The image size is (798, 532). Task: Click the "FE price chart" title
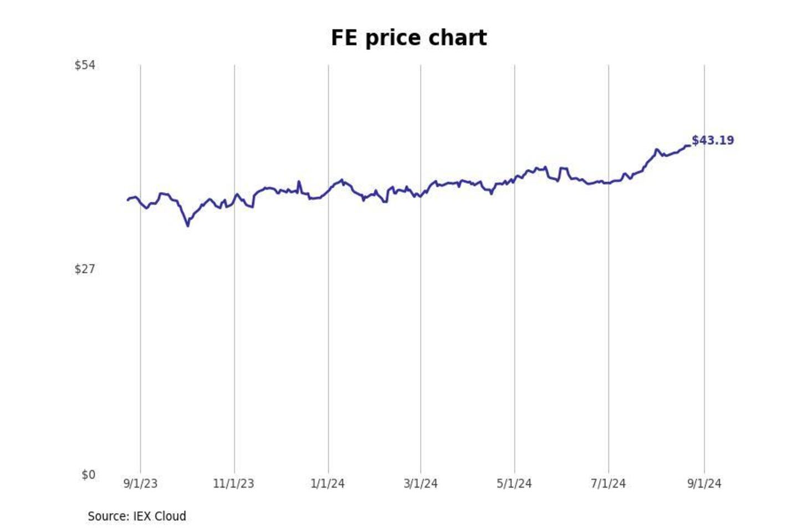(x=408, y=38)
